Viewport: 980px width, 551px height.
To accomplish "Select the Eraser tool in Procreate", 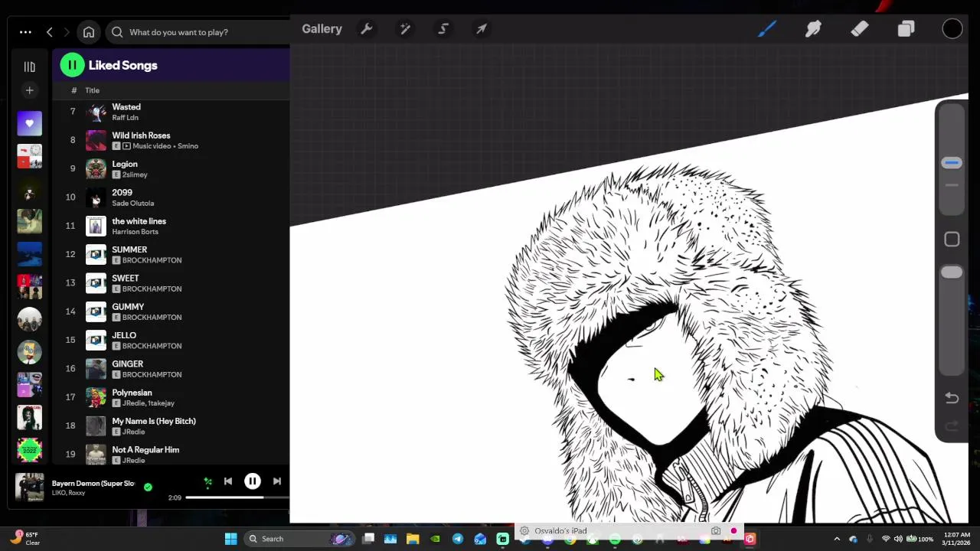I will [859, 29].
